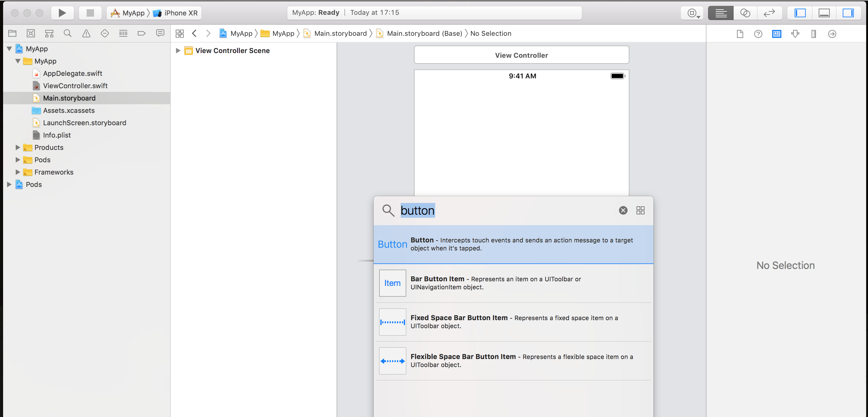Show the File inspector
This screenshot has height=417, width=868.
pyautogui.click(x=740, y=34)
